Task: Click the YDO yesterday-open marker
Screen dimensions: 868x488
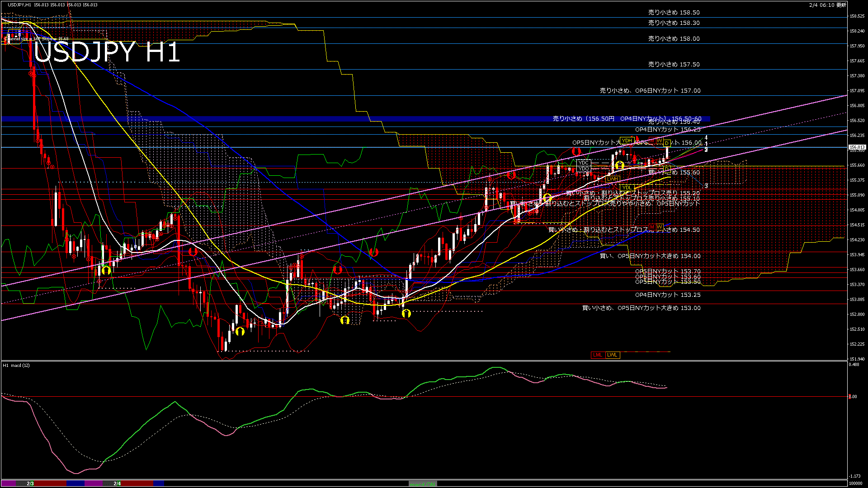Action: [x=584, y=169]
